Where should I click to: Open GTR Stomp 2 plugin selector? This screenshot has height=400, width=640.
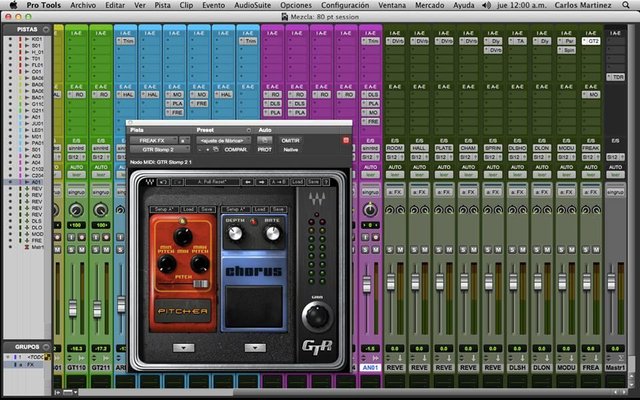pyautogui.click(x=160, y=150)
